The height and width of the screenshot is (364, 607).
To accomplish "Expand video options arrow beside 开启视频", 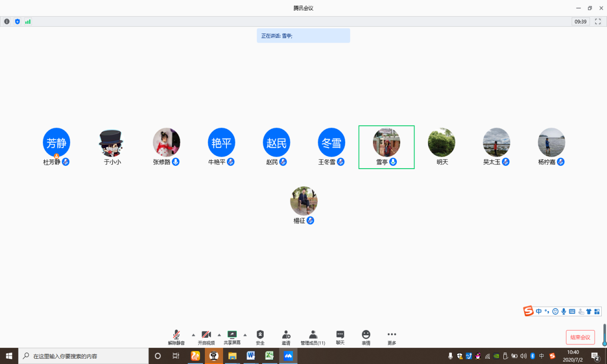I will point(219,334).
